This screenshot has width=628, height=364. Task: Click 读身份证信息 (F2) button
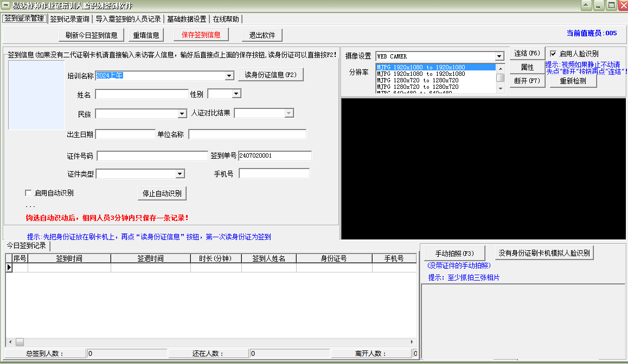(x=271, y=75)
